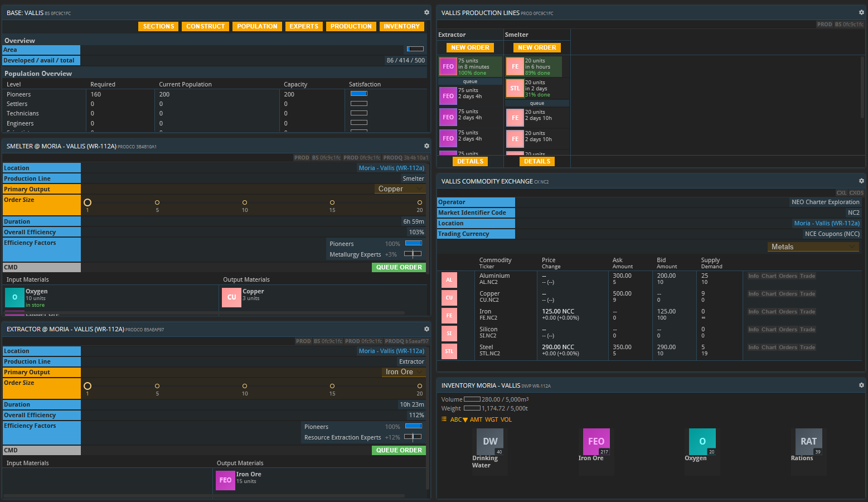
Task: Switch to the PRODUCTION tab
Action: click(x=351, y=26)
